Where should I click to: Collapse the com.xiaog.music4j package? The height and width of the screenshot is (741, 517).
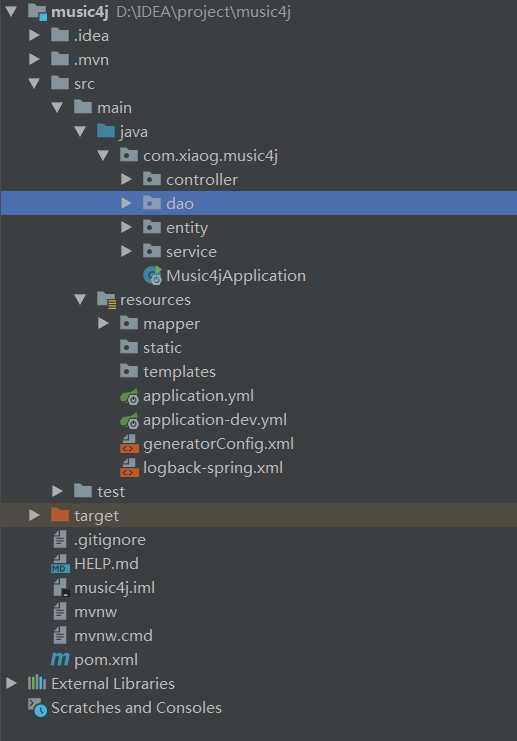pyautogui.click(x=103, y=155)
